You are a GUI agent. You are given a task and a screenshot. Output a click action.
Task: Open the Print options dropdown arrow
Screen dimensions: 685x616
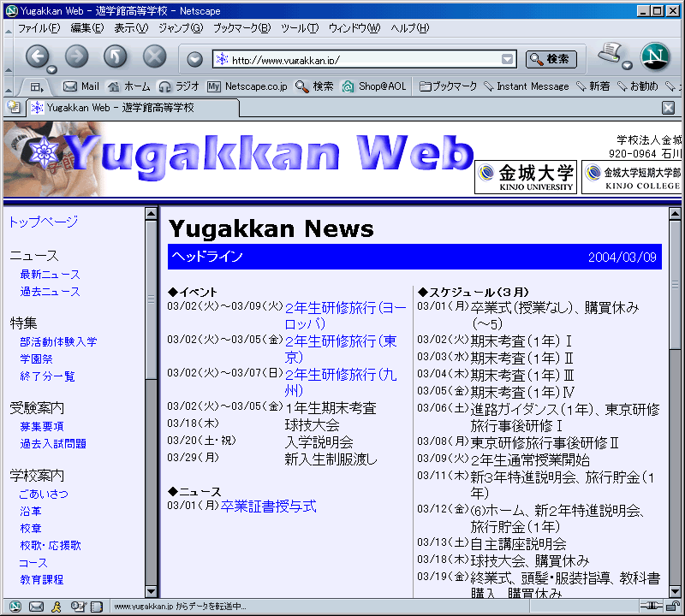pyautogui.click(x=628, y=66)
